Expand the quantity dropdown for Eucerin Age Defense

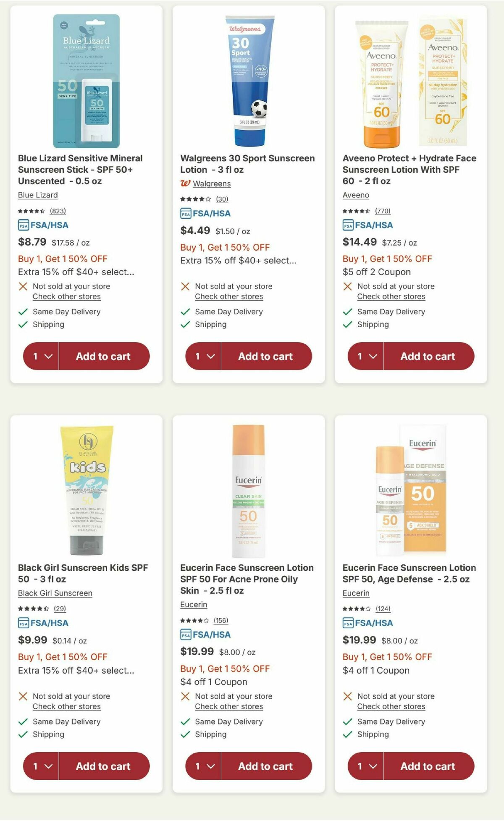click(366, 766)
